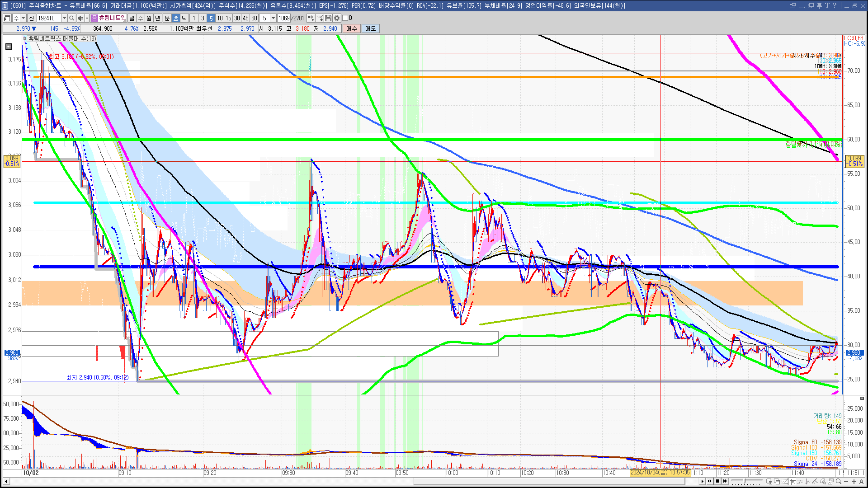Click the save chart floppy icon
868x488 pixels.
pyautogui.click(x=328, y=18)
